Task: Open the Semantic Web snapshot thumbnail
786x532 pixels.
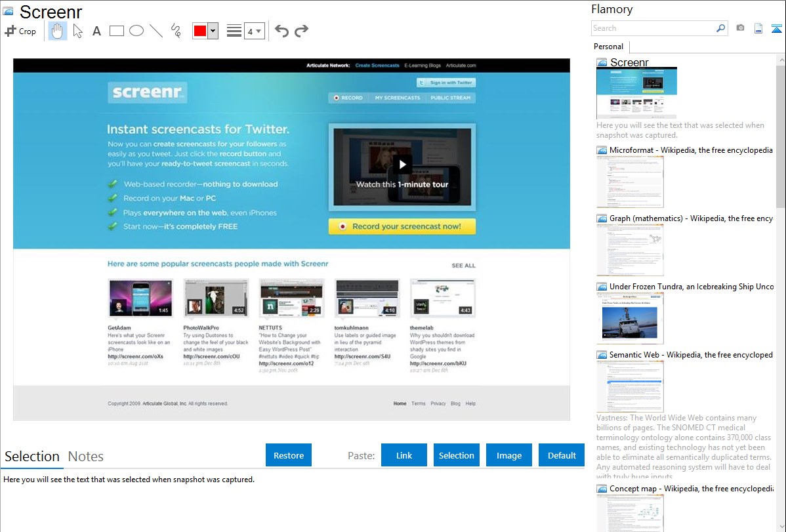Action: tap(630, 386)
